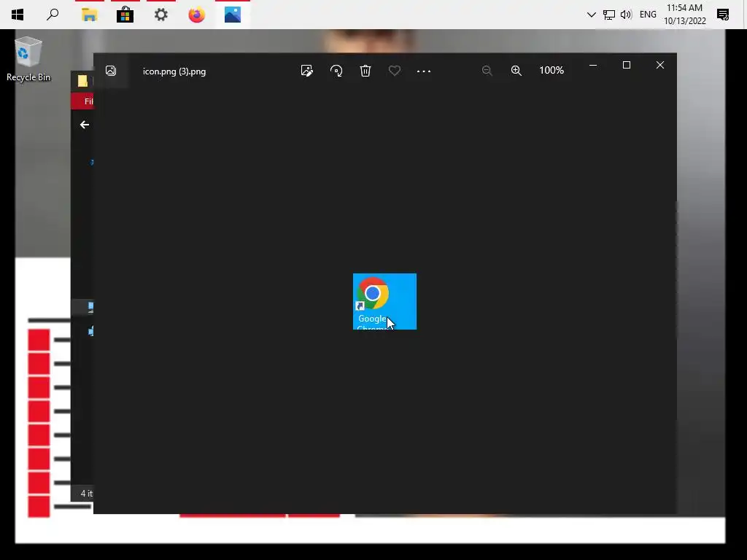Open Windows Search from the taskbar
Viewport: 747px width, 560px height.
pos(53,15)
